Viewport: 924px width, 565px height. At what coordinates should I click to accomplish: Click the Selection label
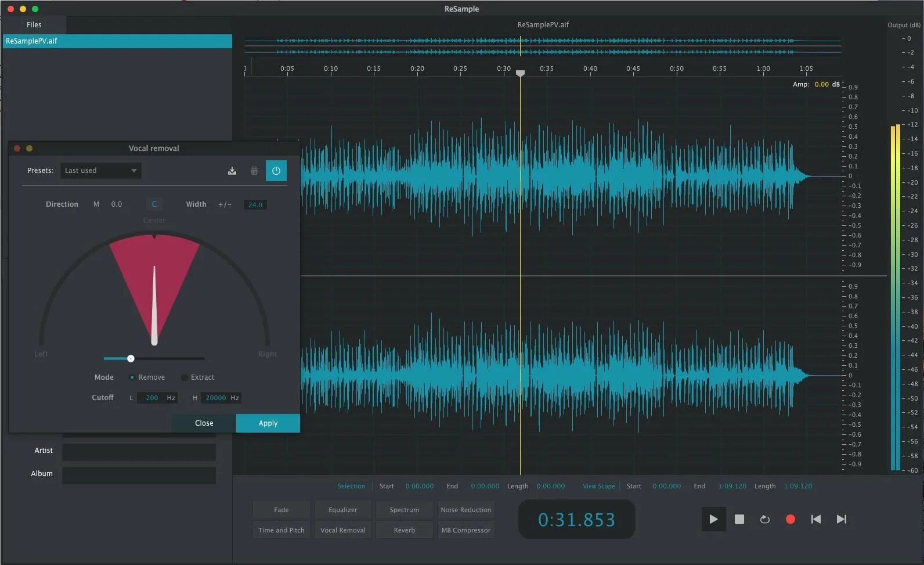352,487
